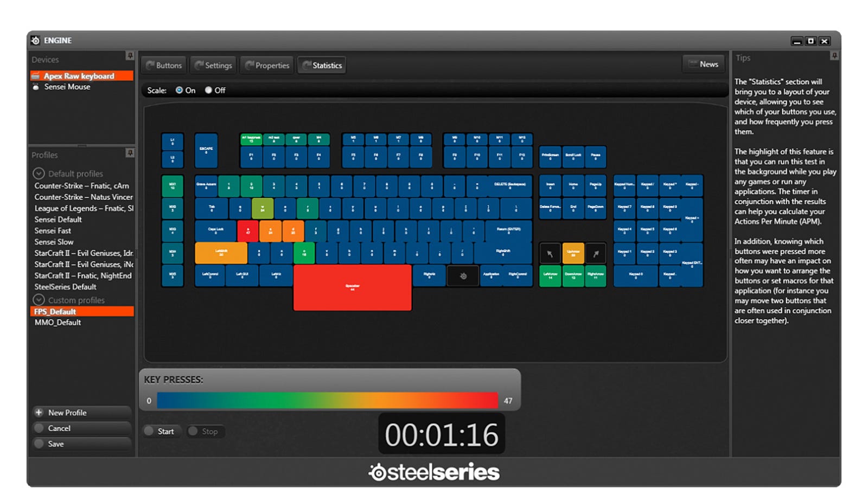
Task: Select StarCraft II – Fnatic, NightEnd profile
Action: pos(82,275)
